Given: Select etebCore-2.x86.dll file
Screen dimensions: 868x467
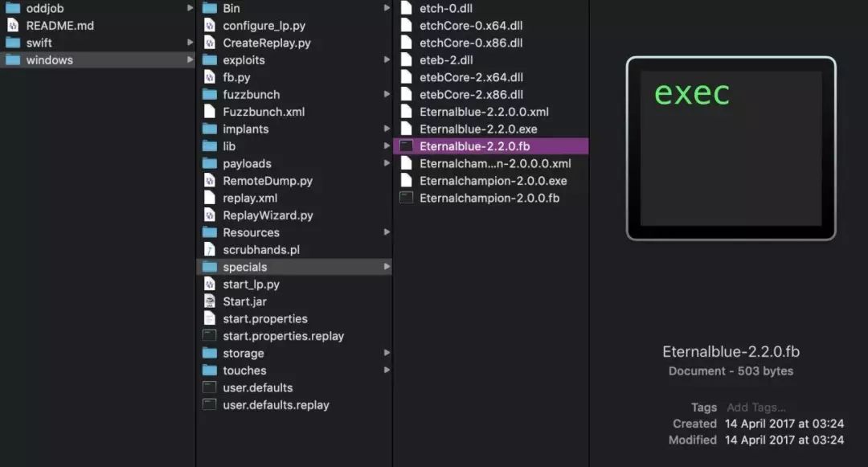Looking at the screenshot, I should pos(471,94).
